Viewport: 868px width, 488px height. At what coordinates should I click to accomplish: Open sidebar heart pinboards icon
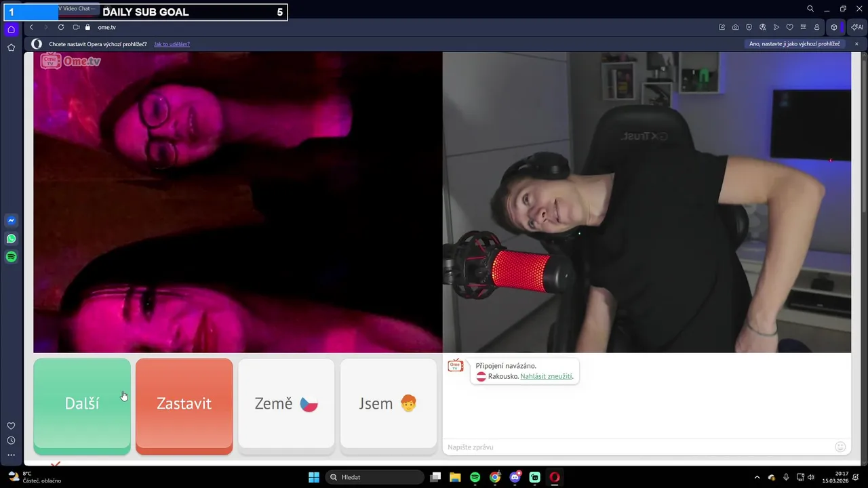(x=11, y=426)
